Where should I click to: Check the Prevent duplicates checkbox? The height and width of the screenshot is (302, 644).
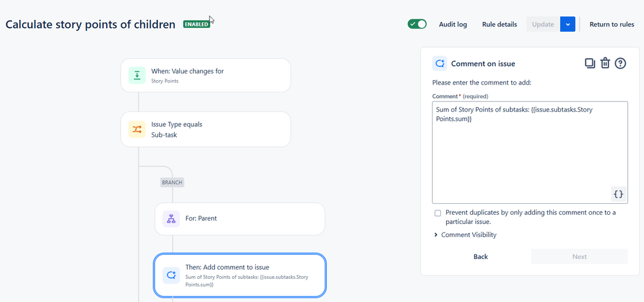438,213
